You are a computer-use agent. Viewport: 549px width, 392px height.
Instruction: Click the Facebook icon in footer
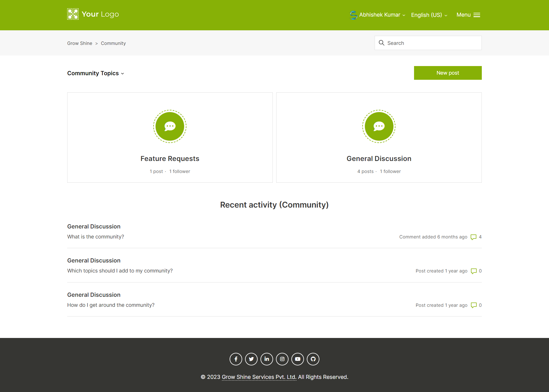click(x=236, y=359)
